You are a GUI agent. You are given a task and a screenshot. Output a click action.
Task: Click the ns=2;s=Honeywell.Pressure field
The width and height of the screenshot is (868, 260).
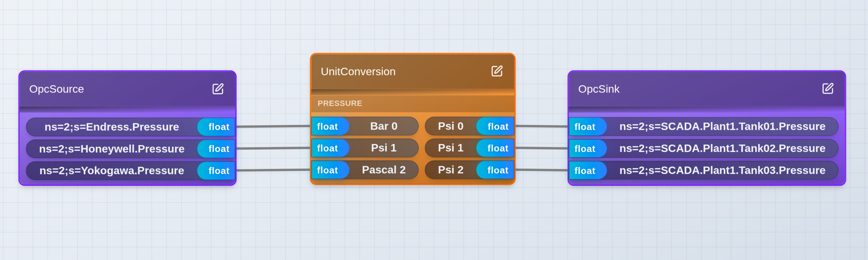(x=112, y=149)
